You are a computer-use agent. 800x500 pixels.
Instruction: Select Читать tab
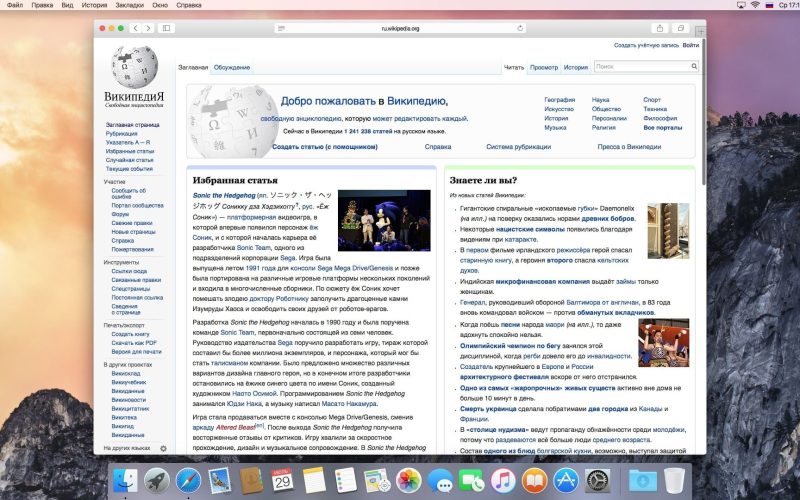[514, 67]
